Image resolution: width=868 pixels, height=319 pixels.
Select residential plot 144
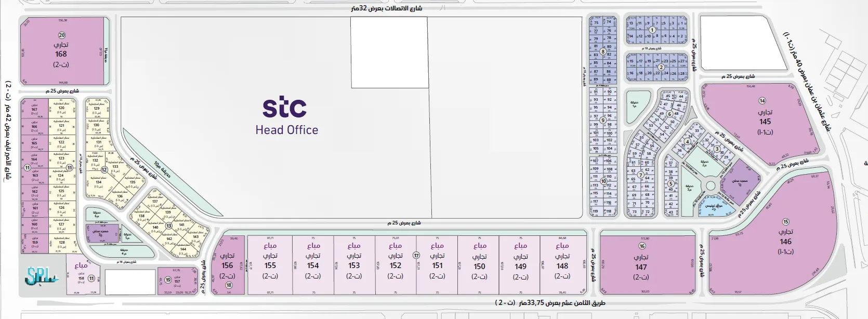[x=183, y=248]
